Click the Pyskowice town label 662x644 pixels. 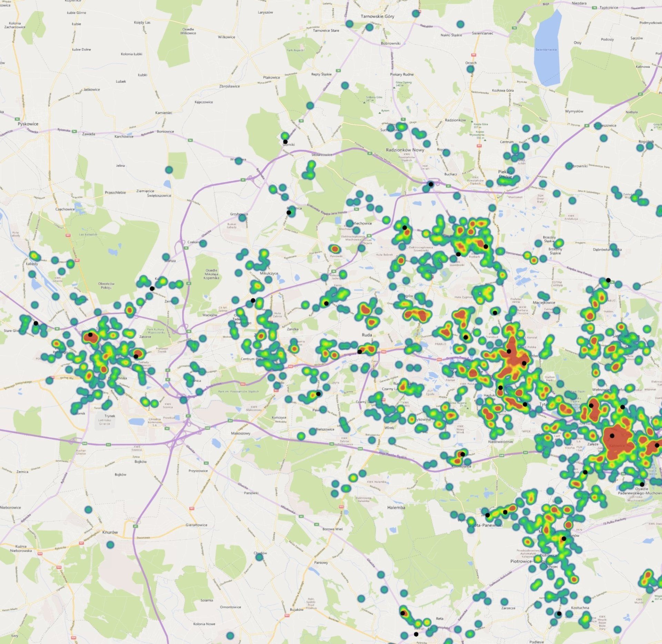28,124
